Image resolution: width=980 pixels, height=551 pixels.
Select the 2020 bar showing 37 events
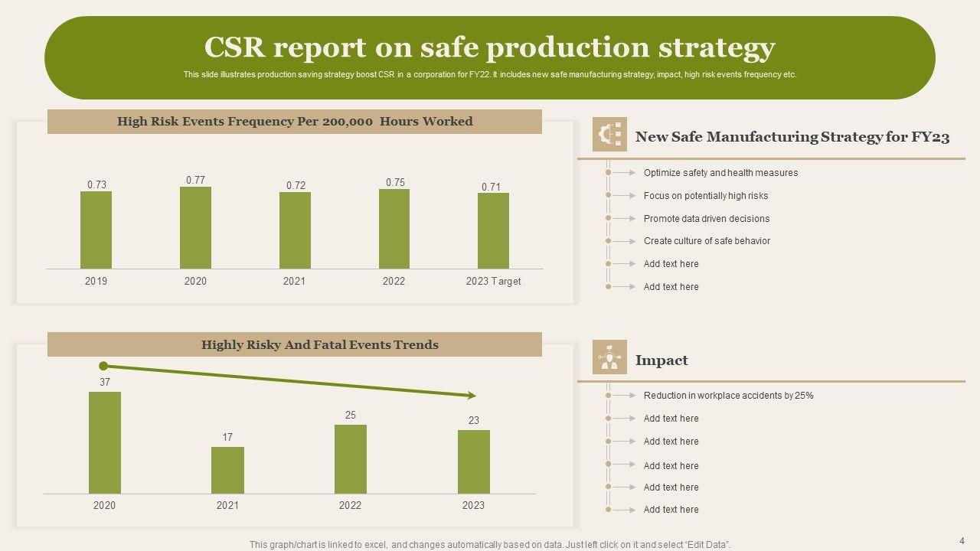(105, 442)
